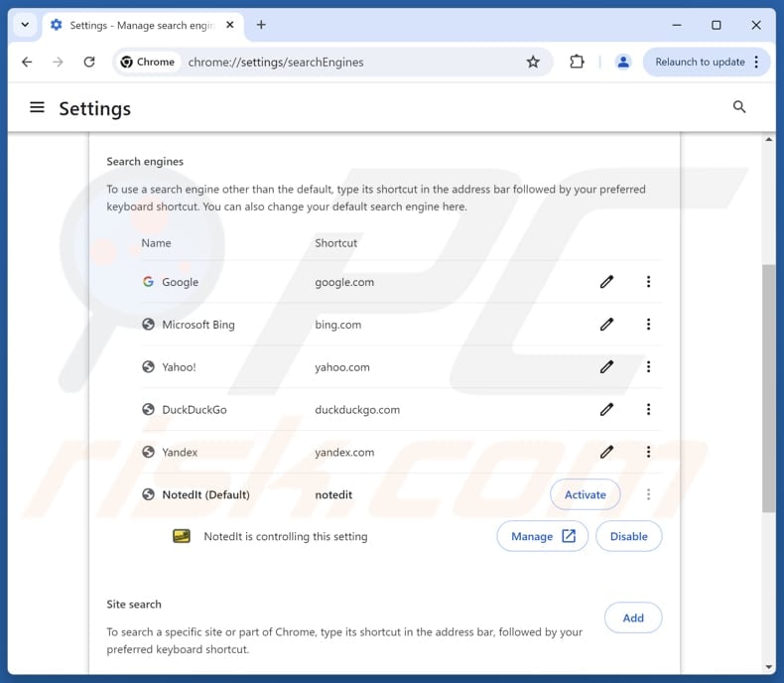
Task: Go forward in browser history
Action: coord(58,62)
